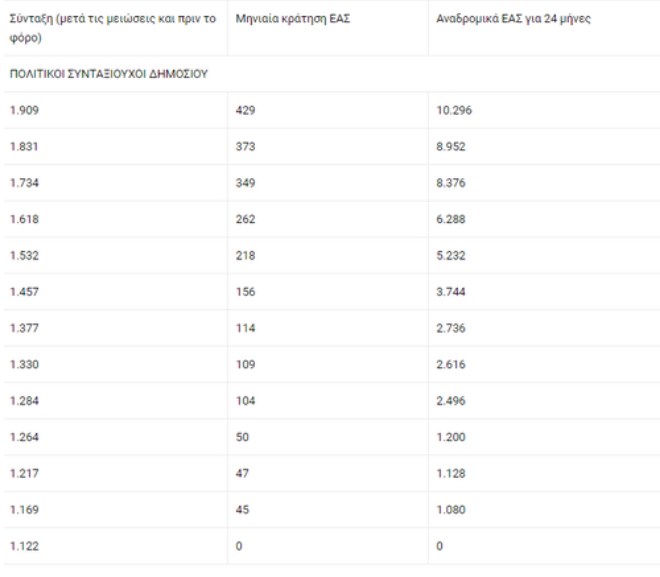Image resolution: width=660 pixels, height=577 pixels.
Task: Select the monthly deduction value 50
Action: pyautogui.click(x=243, y=437)
